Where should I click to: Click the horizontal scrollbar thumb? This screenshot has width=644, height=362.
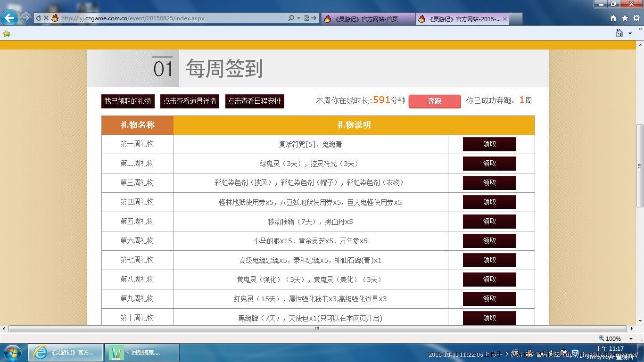point(317,329)
